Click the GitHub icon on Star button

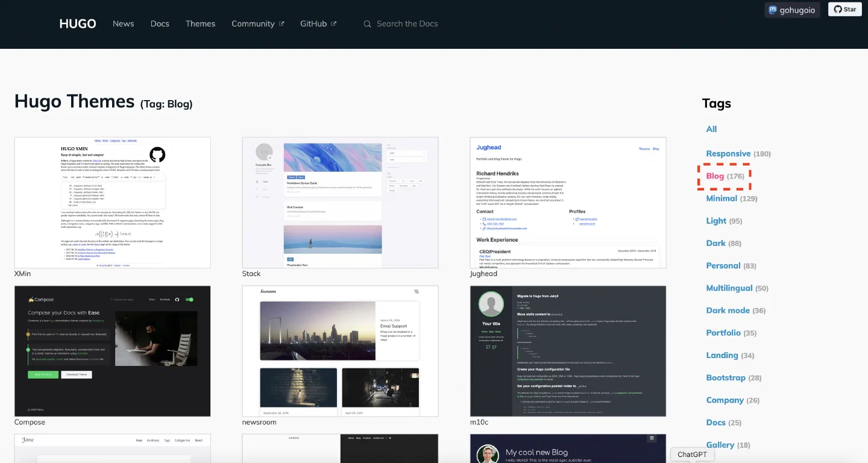tap(838, 9)
